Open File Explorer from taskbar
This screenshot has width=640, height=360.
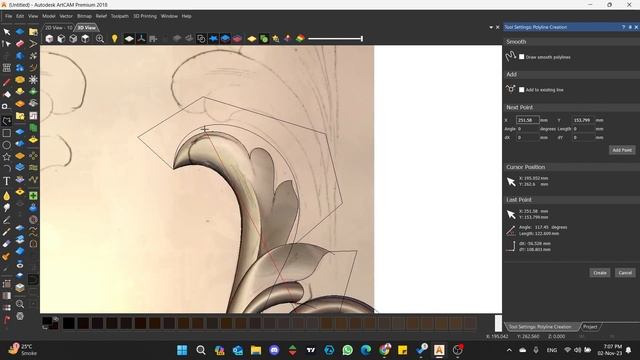[x=256, y=350]
